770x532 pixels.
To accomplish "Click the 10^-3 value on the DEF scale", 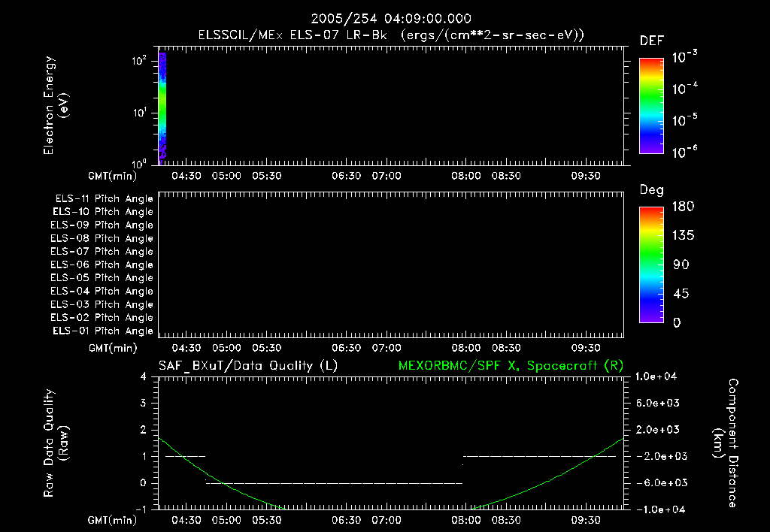I will coord(684,56).
